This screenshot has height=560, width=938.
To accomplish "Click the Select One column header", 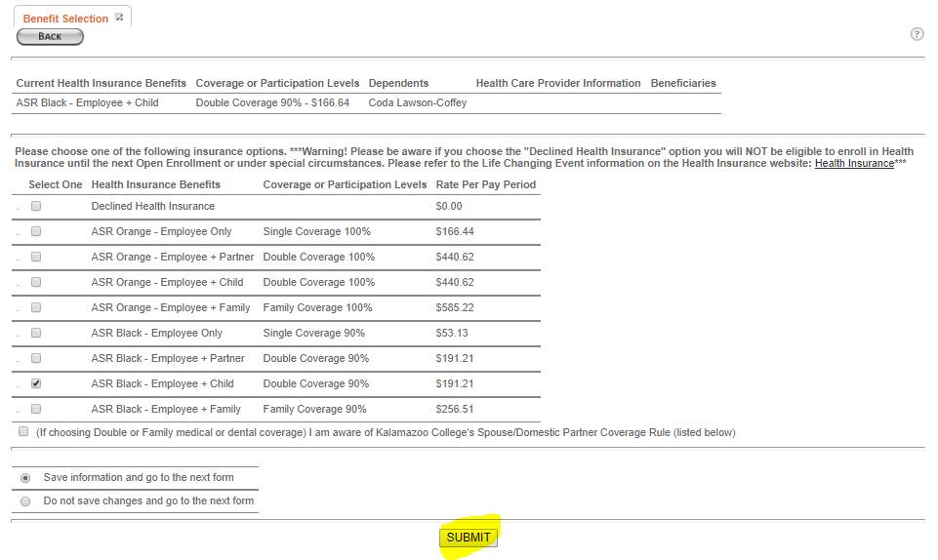I will pos(55,184).
